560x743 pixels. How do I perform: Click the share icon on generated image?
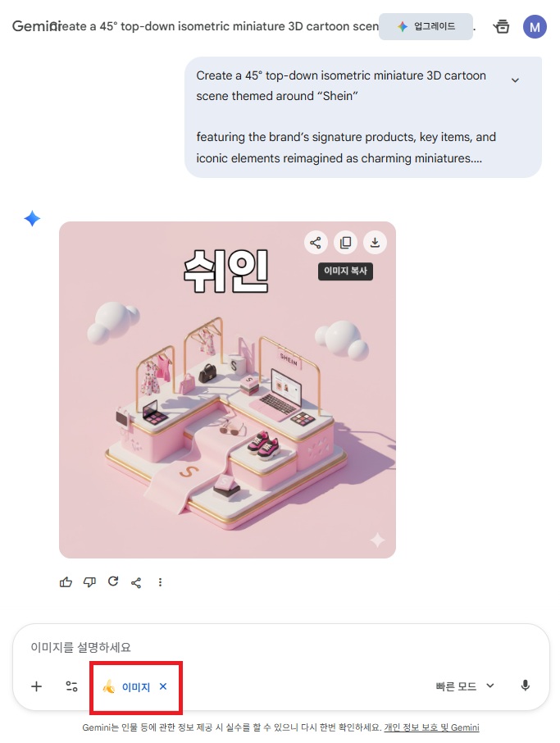click(x=316, y=243)
